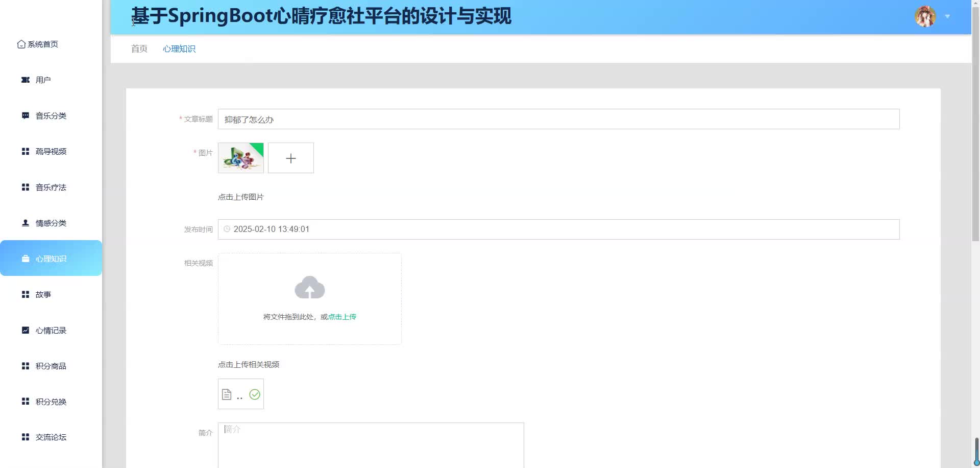Screen dimensions: 980x468
Task: Open 音乐分类 from the sidebar icon
Action: (25, 115)
